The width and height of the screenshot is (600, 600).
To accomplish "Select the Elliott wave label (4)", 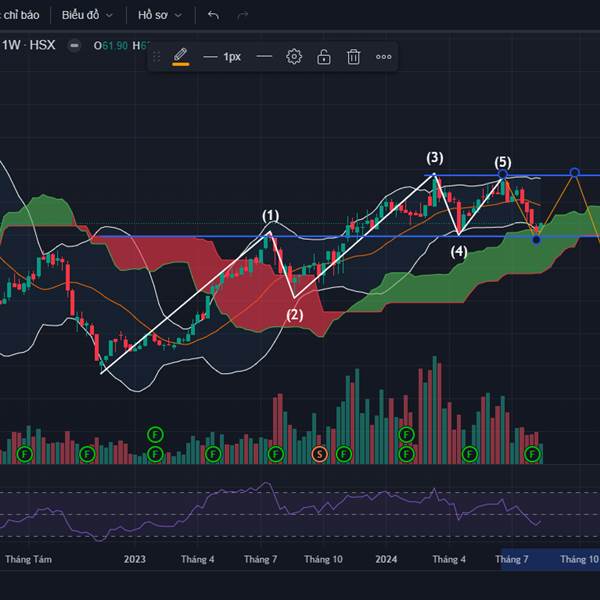I will [459, 251].
